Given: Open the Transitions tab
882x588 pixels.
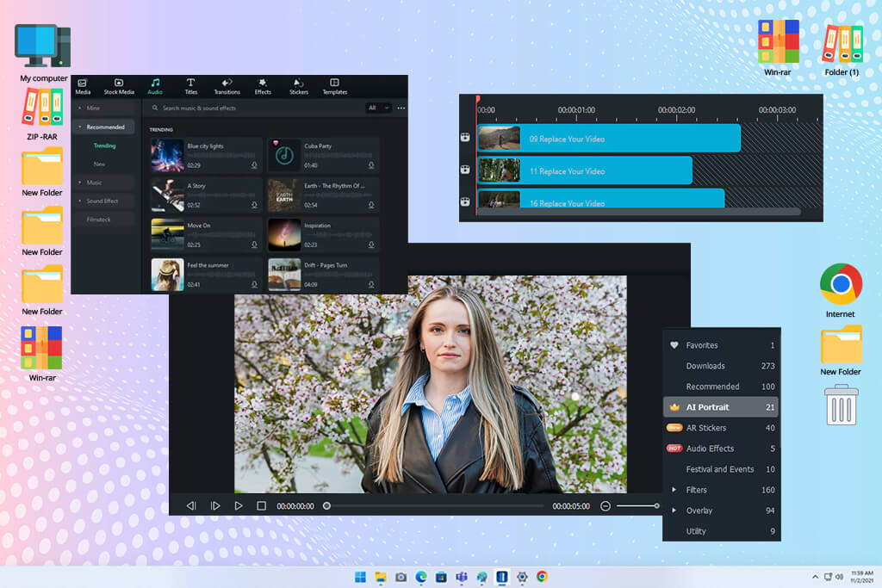Looking at the screenshot, I should pyautogui.click(x=227, y=87).
